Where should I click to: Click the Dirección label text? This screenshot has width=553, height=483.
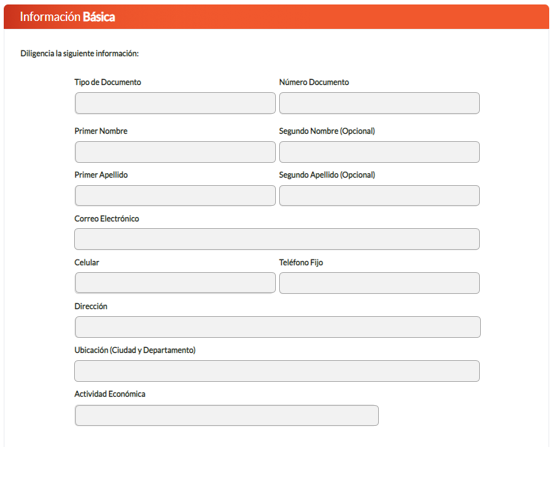[x=91, y=306]
